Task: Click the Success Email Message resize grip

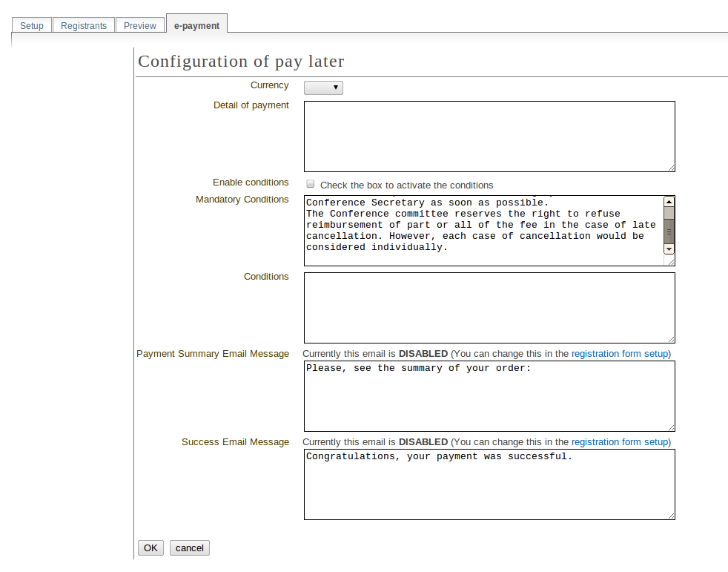Action: [x=672, y=516]
